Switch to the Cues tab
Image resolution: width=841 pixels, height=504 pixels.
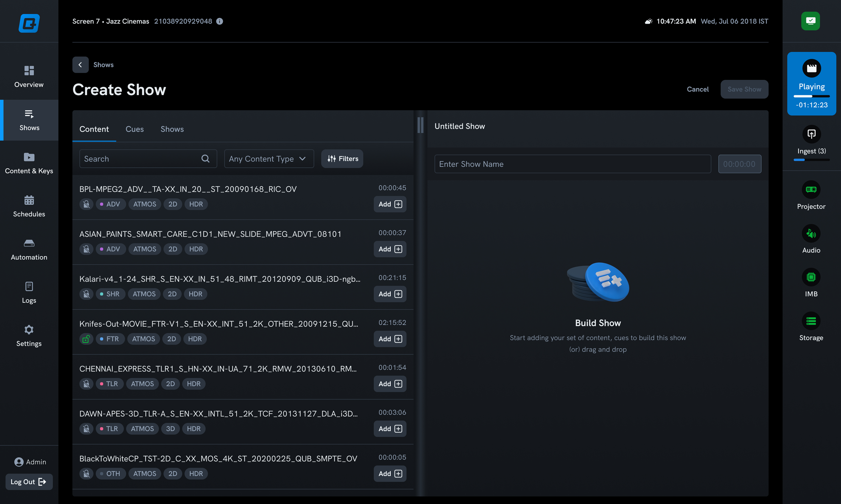(x=135, y=129)
